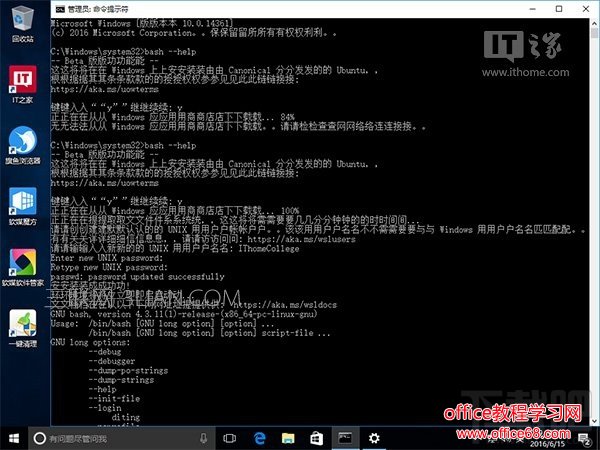This screenshot has width=600, height=450.
Task: Click the Cortana microphone icon
Action: click(x=204, y=438)
